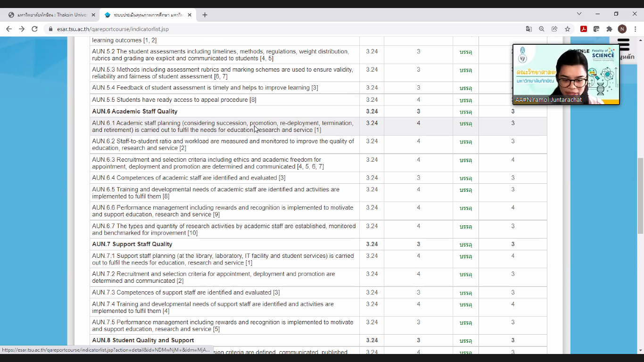Viewport: 644px width, 362px height.
Task: Expand the hamburger menu on the webpage
Action: (623, 43)
